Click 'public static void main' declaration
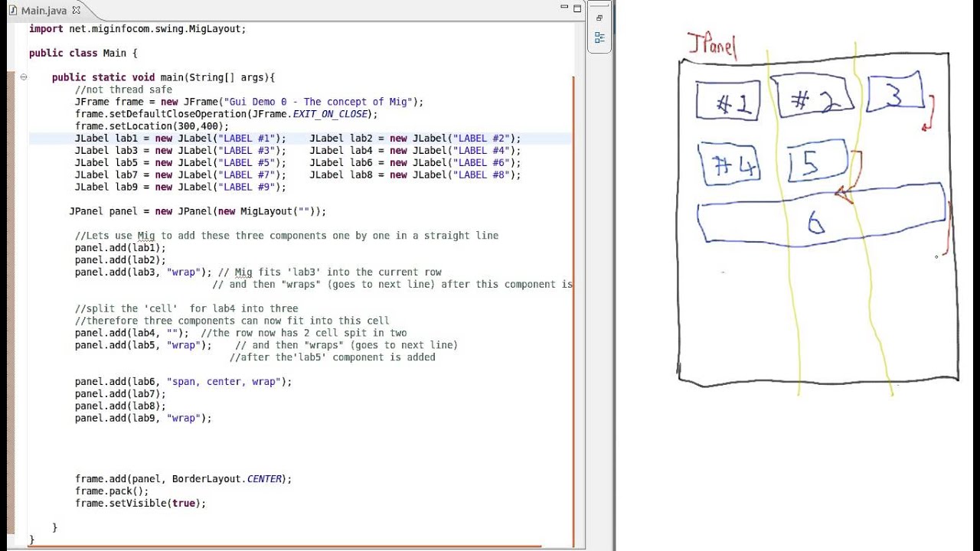 (163, 77)
